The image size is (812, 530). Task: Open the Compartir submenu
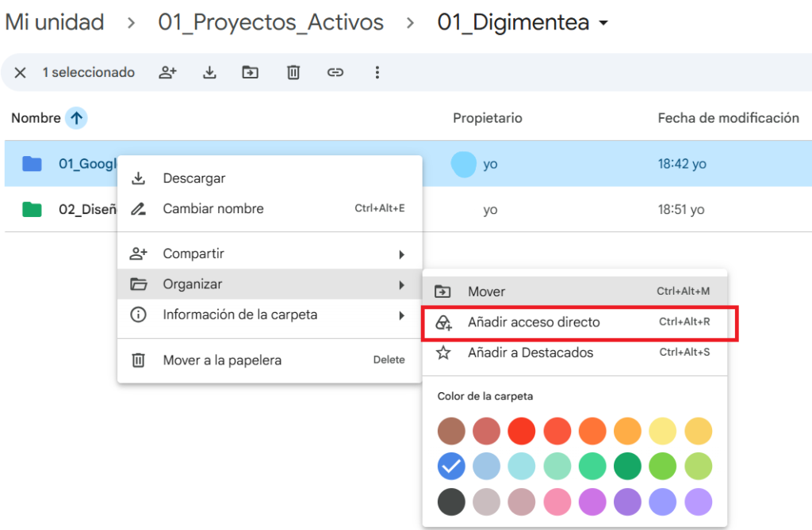(270, 254)
